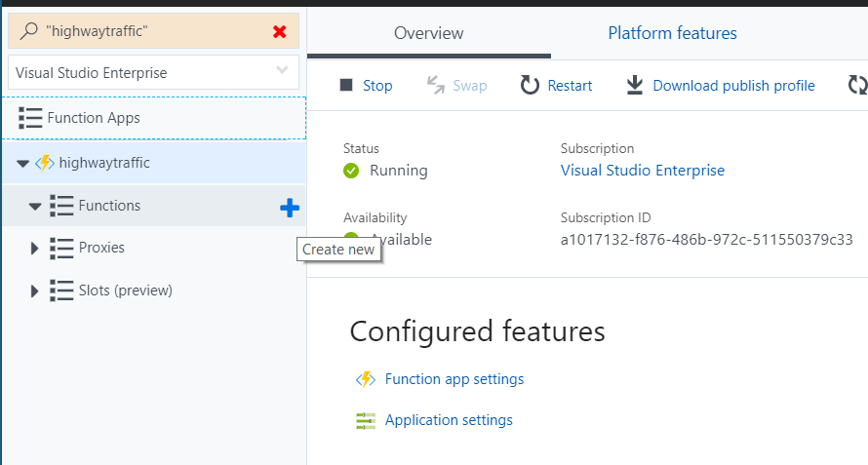Click the Configured features heading
This screenshot has width=868, height=465.
tap(477, 331)
